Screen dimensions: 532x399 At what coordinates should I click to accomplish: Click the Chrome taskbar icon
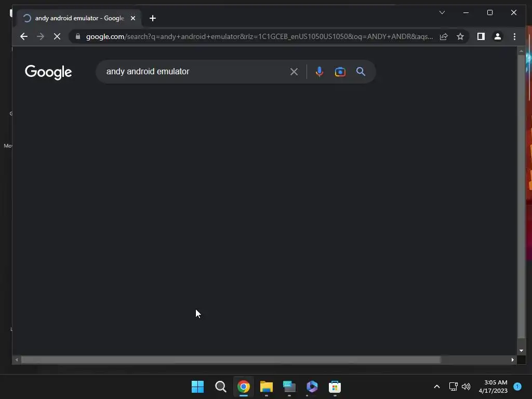click(x=243, y=387)
